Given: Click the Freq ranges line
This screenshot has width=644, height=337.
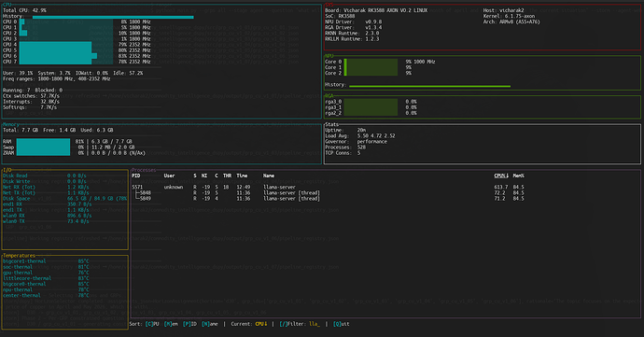Looking at the screenshot, I should click(x=57, y=79).
